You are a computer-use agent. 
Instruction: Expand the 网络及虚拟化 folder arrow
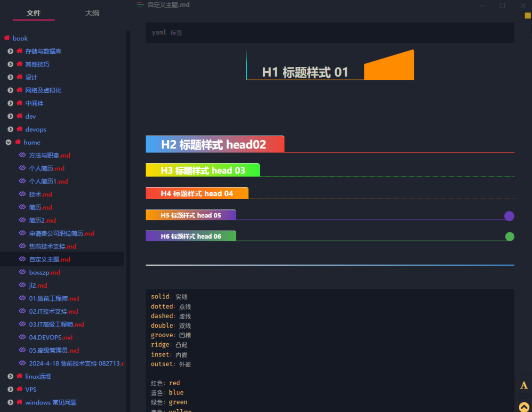click(x=10, y=90)
